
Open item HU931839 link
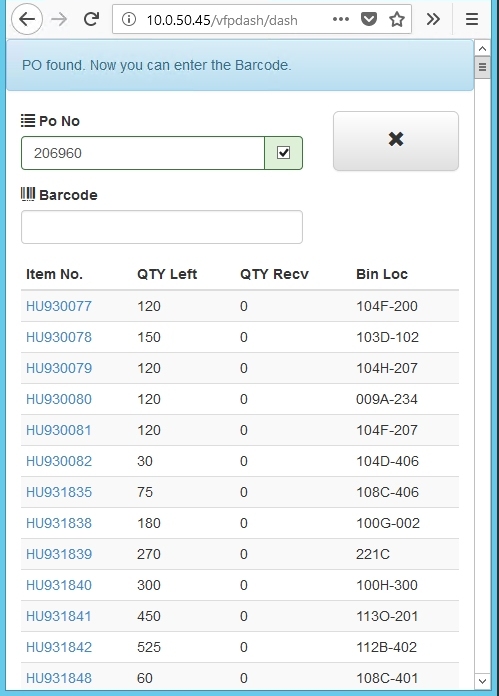pos(59,554)
